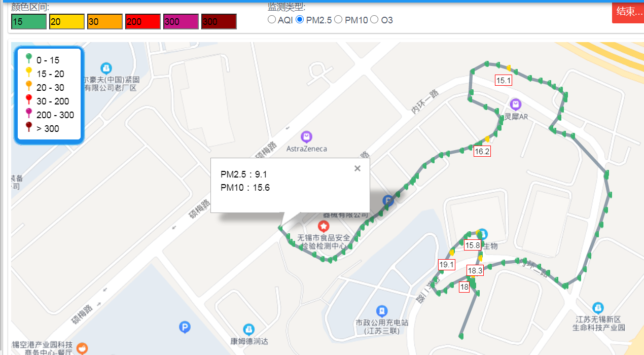Click the 康姆德润达 blue building icon
This screenshot has width=644, height=355.
[x=248, y=329]
